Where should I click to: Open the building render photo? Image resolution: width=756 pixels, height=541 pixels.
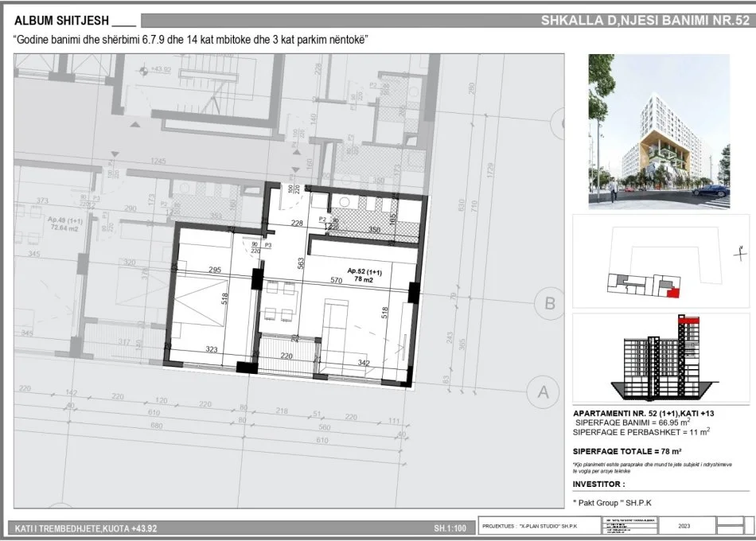coord(659,131)
